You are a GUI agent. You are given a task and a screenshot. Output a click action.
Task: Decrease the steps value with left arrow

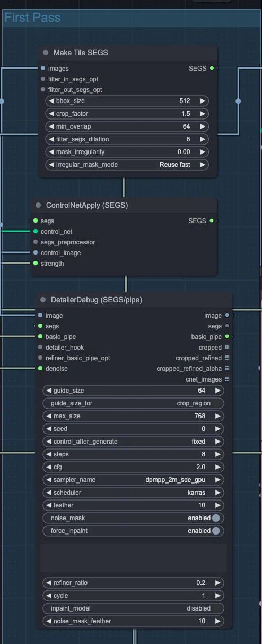tap(49, 454)
